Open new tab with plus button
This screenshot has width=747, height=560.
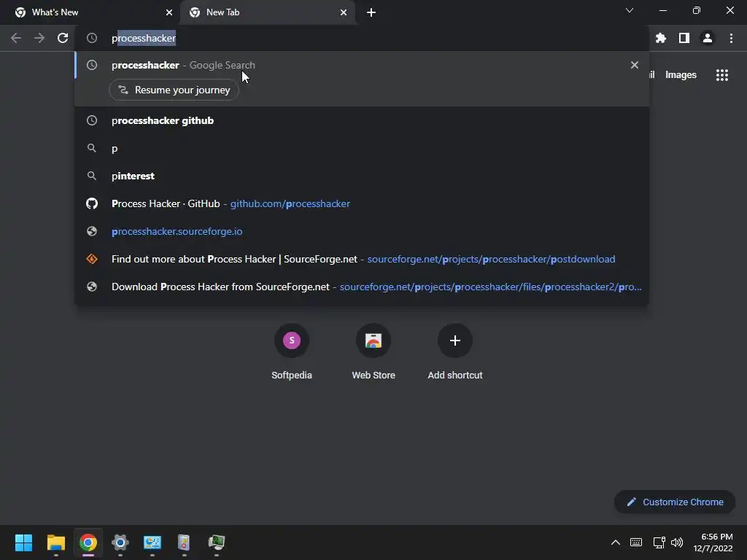371,12
